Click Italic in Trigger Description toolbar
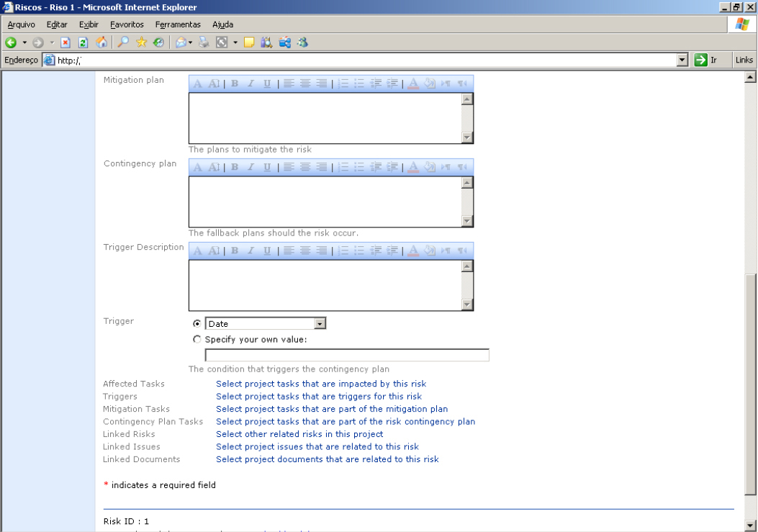Screen dimensions: 758x532 tap(251, 251)
